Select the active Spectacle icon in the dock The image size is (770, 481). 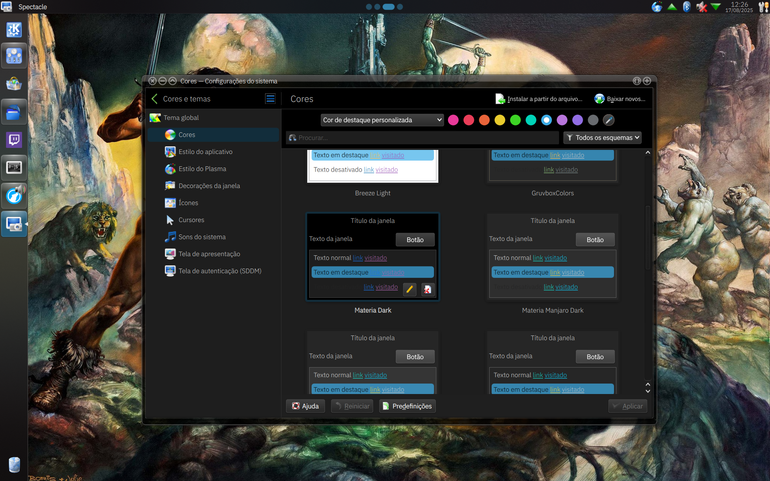14,224
